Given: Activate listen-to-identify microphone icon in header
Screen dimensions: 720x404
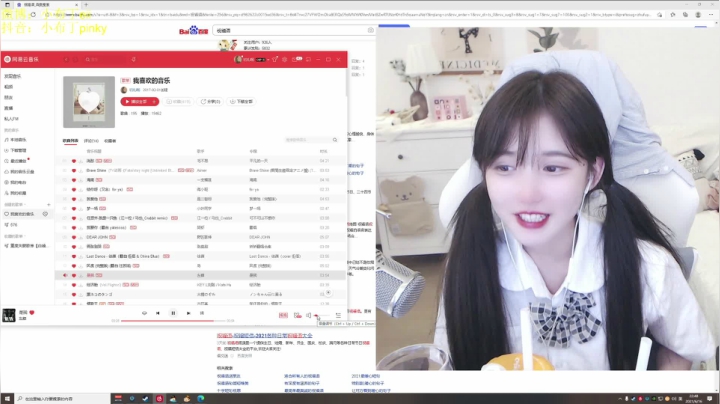Looking at the screenshot, I should 134,60.
